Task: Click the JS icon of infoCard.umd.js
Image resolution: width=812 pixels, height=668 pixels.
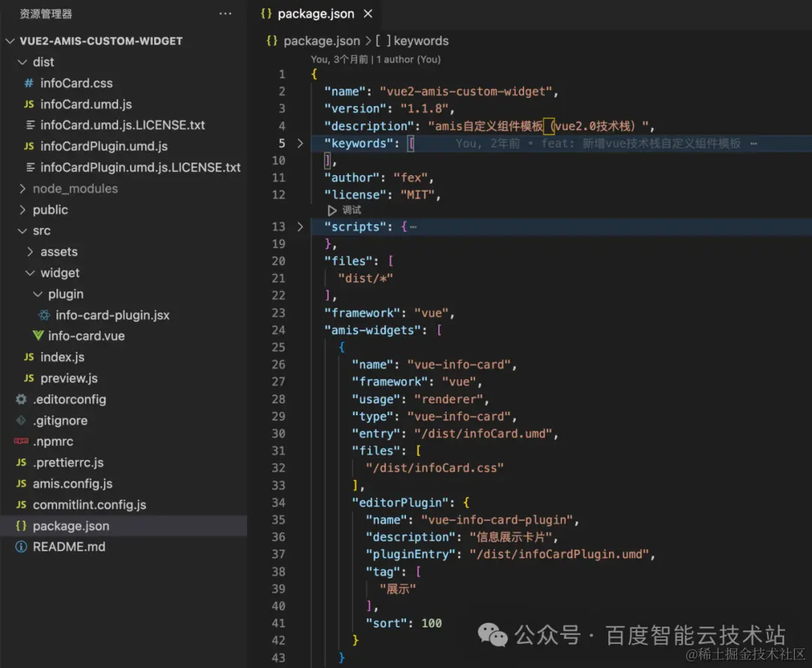Action: (29, 104)
